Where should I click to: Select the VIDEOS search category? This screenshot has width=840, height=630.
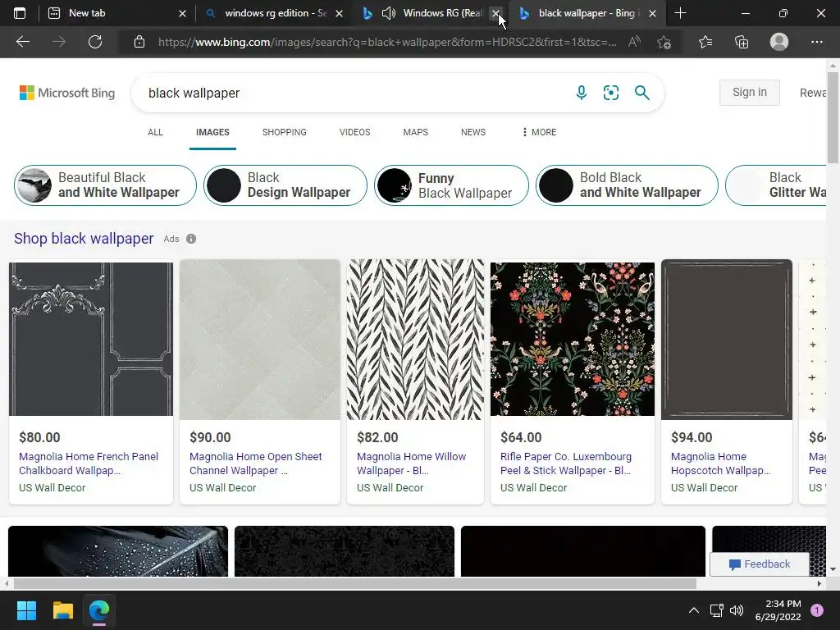pyautogui.click(x=354, y=132)
